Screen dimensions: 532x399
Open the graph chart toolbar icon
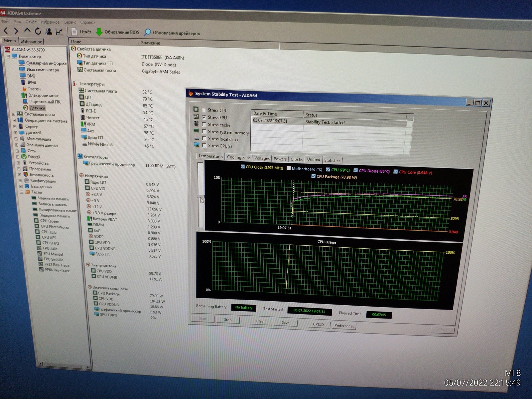pos(59,32)
